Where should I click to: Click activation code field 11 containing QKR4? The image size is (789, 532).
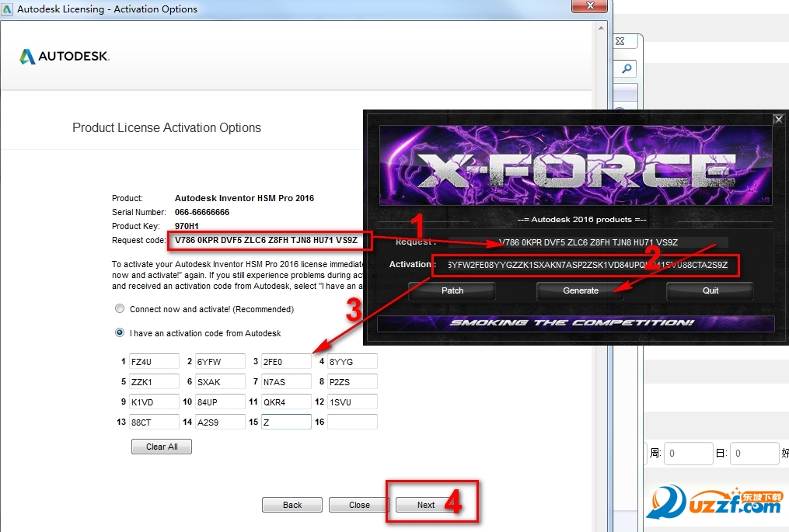point(286,402)
